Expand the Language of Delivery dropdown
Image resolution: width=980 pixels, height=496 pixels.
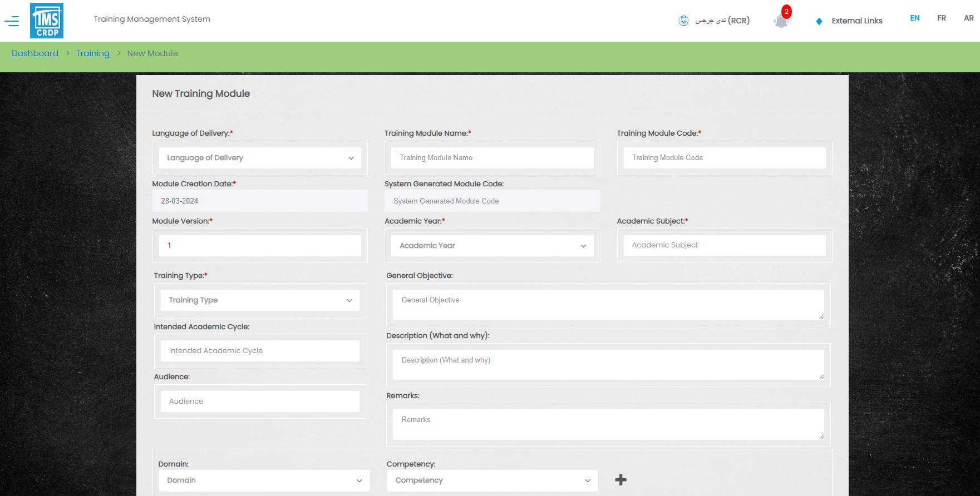260,158
